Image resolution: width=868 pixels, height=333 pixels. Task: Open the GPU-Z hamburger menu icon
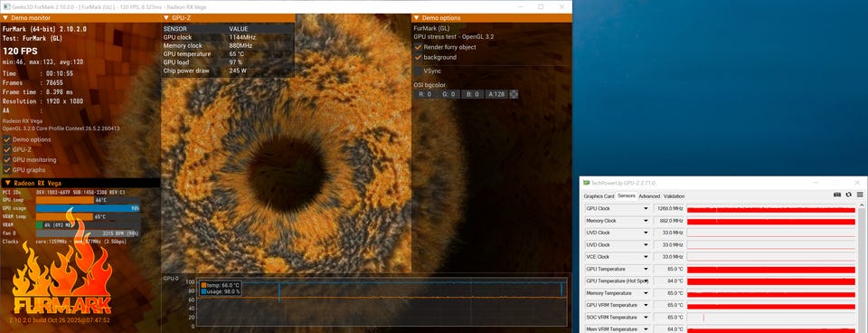pyautogui.click(x=860, y=195)
